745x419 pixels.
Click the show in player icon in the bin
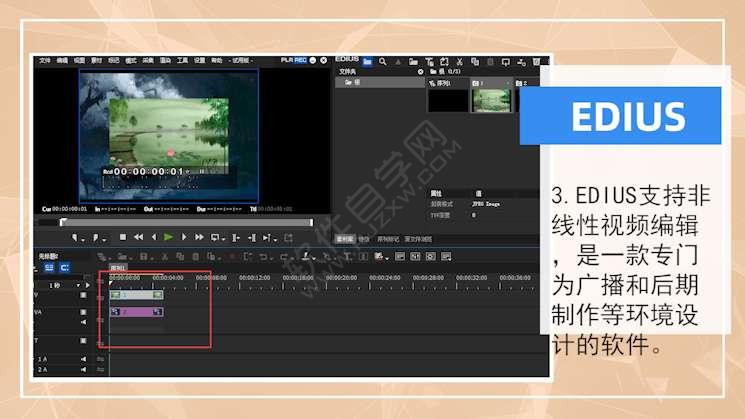[506, 62]
